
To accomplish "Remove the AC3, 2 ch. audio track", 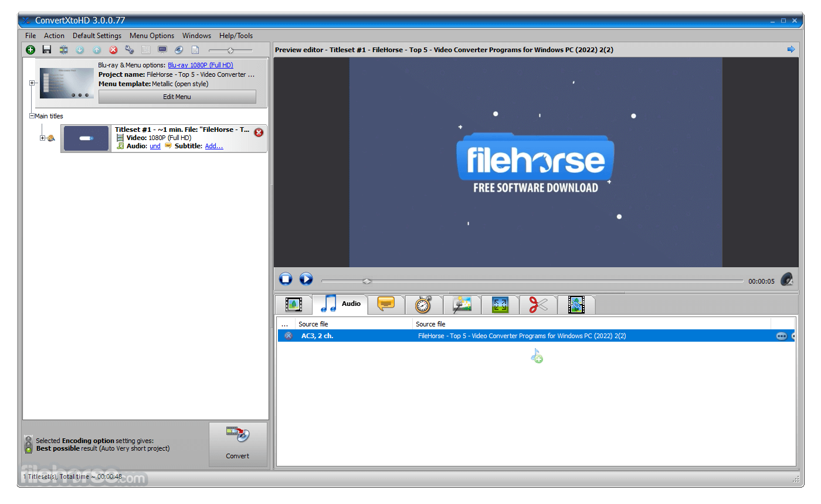I will click(x=288, y=336).
